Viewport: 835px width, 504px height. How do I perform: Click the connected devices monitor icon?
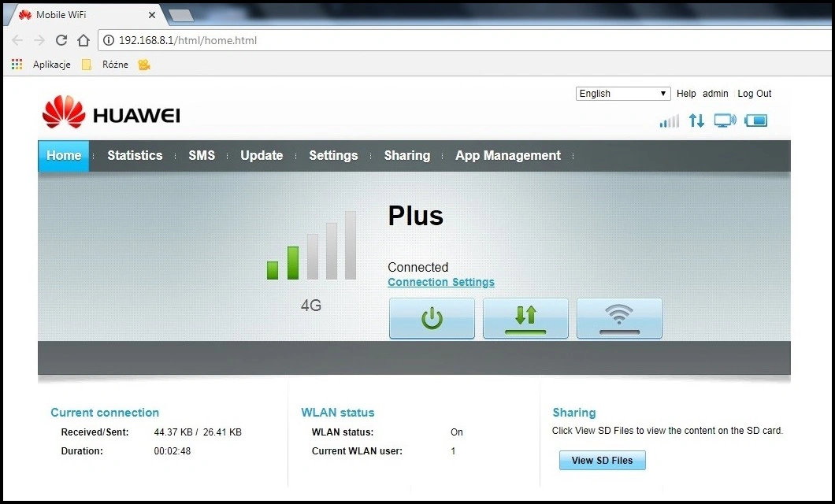click(725, 120)
